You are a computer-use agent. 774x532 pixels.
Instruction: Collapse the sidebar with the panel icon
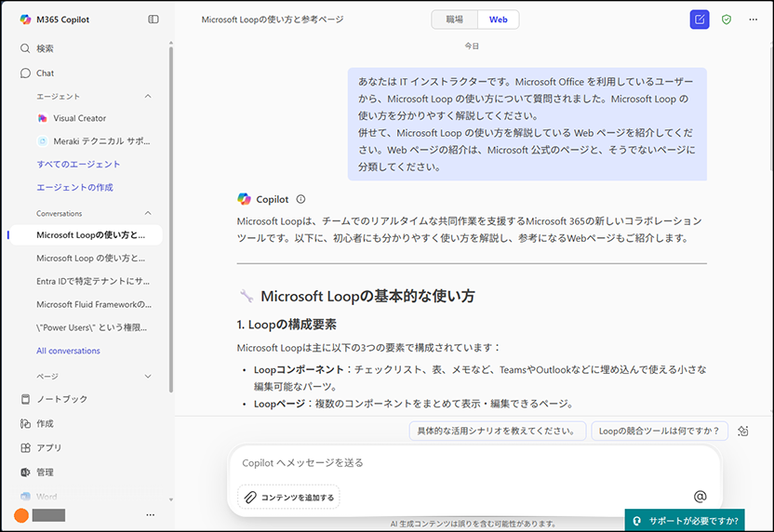tap(153, 20)
